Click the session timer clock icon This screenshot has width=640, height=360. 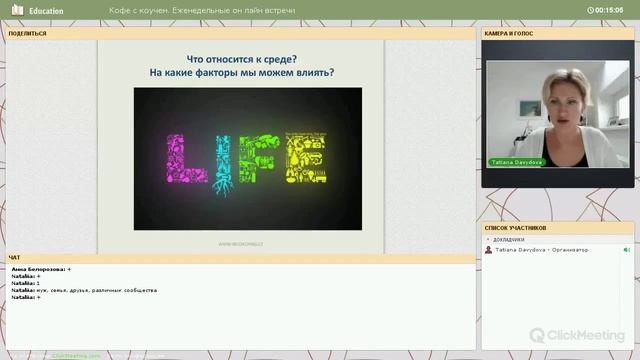(590, 10)
